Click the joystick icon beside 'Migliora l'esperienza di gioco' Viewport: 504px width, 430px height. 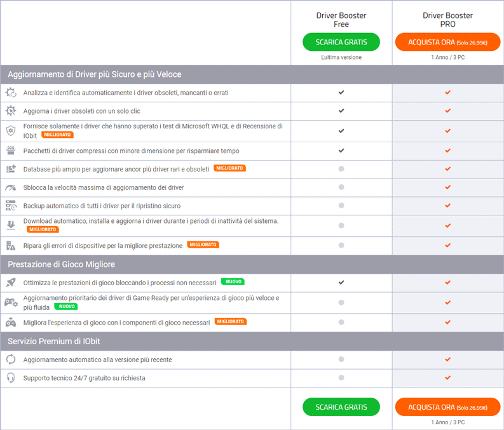point(11,322)
